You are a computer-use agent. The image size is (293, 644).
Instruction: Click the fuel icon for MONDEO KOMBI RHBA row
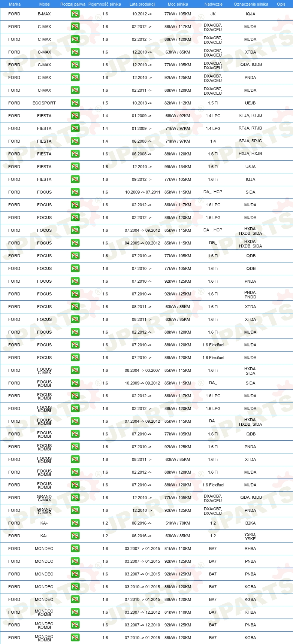pos(75,612)
